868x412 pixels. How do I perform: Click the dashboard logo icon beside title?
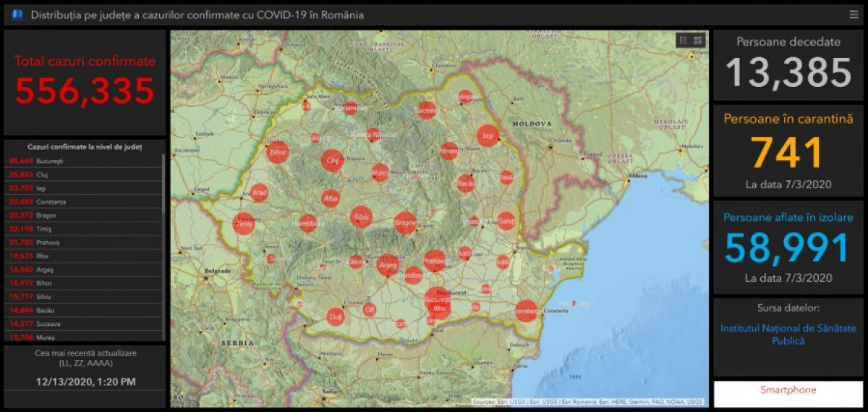[x=17, y=14]
